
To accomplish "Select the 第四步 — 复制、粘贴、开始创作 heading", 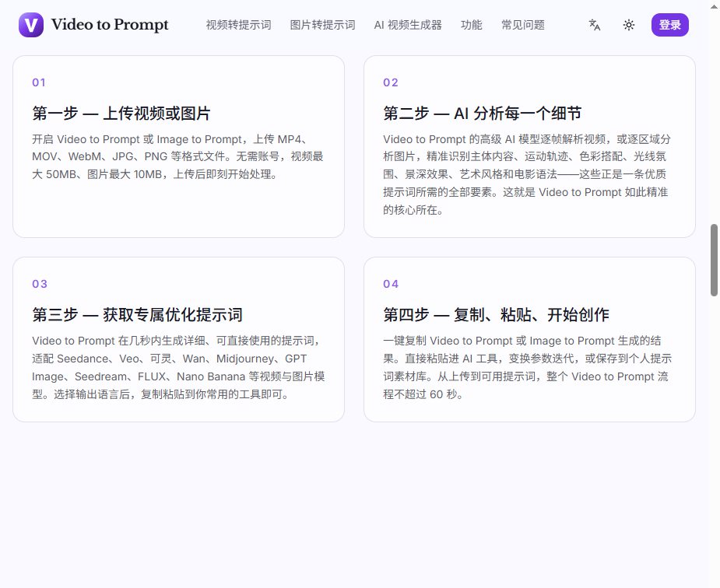I will pyautogui.click(x=497, y=315).
